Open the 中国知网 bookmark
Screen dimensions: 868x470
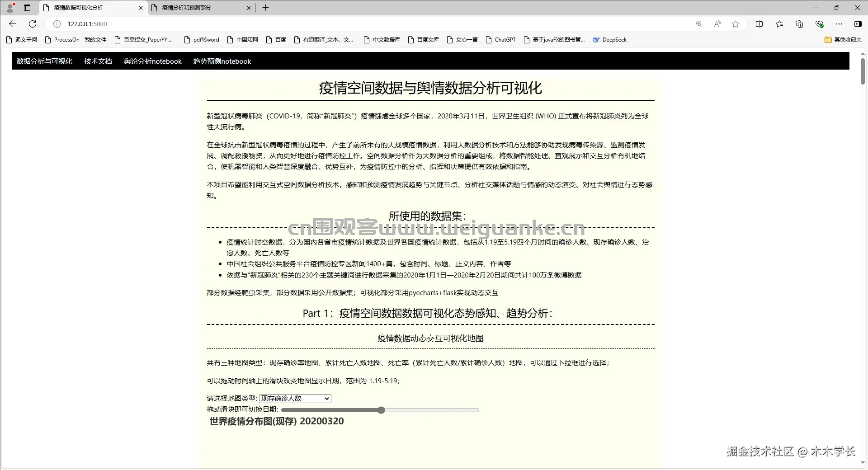(x=243, y=40)
